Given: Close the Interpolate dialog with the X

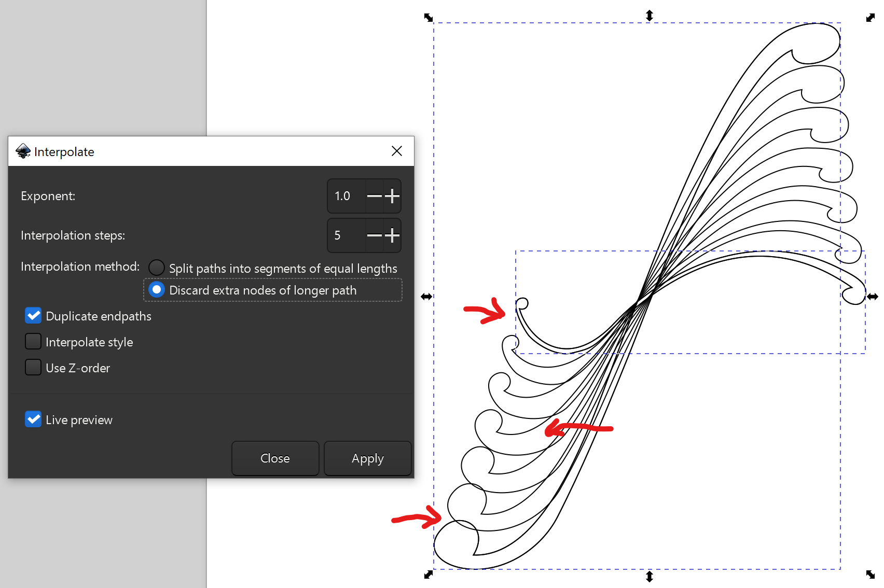Looking at the screenshot, I should [x=397, y=151].
